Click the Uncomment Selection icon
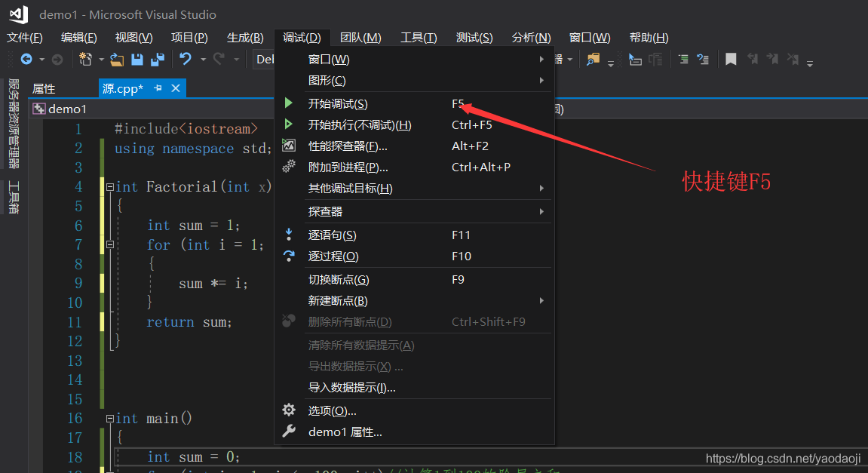 click(703, 60)
